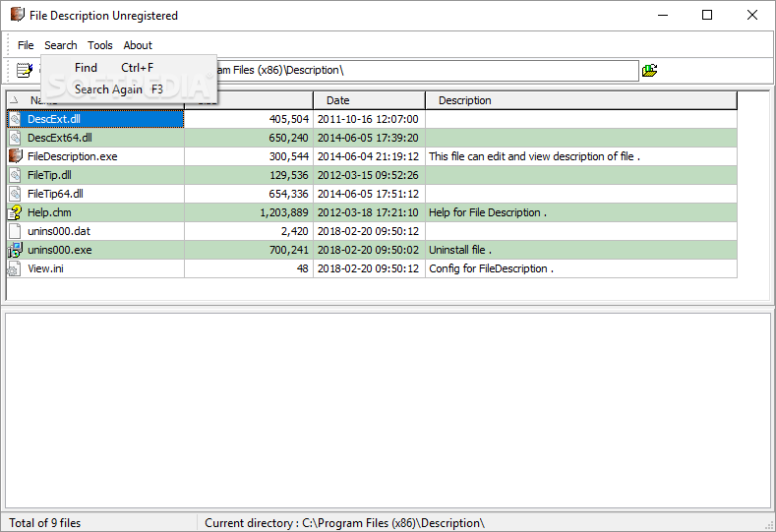
Task: Click the date 2014-06-05 17:39:20
Action: [368, 138]
